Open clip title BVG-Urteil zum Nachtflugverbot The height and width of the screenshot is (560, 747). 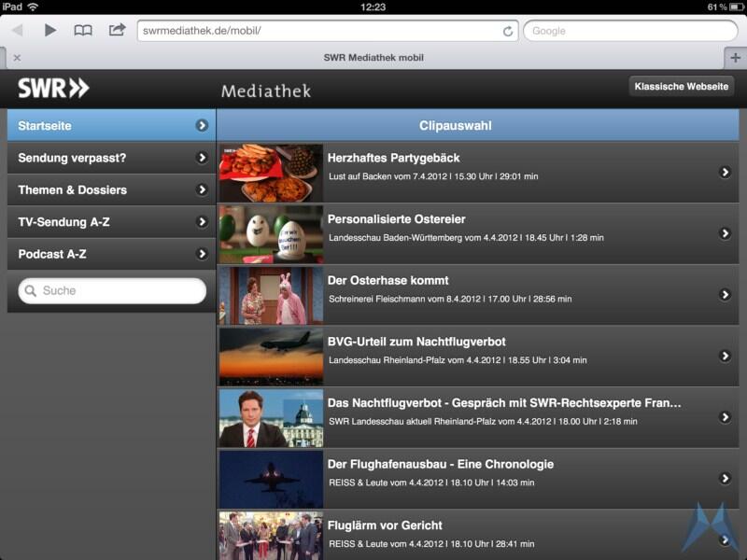coord(416,342)
